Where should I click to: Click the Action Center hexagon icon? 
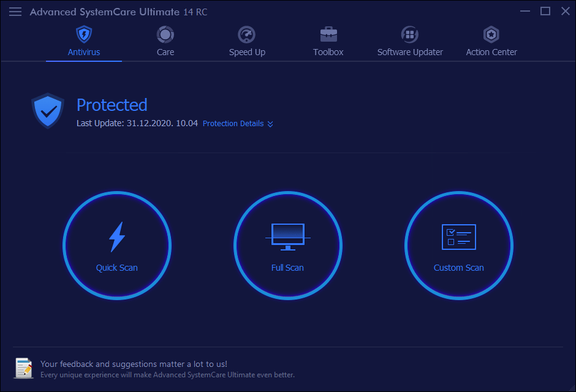click(x=491, y=34)
